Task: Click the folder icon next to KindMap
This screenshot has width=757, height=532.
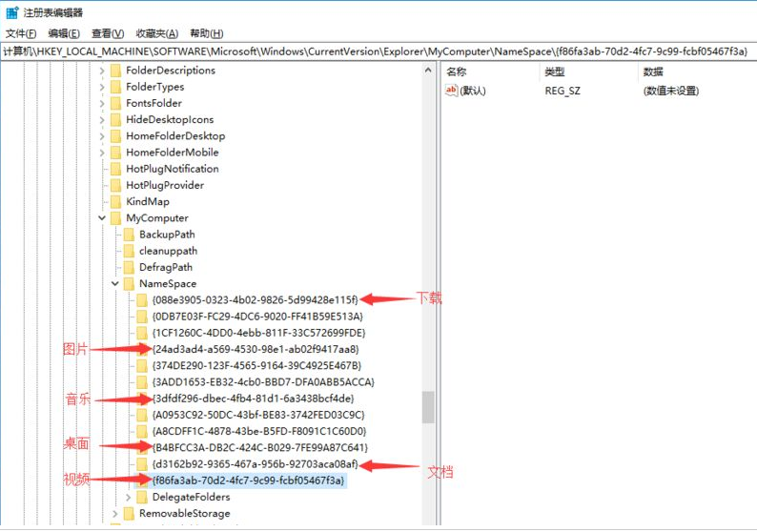Action: click(115, 202)
